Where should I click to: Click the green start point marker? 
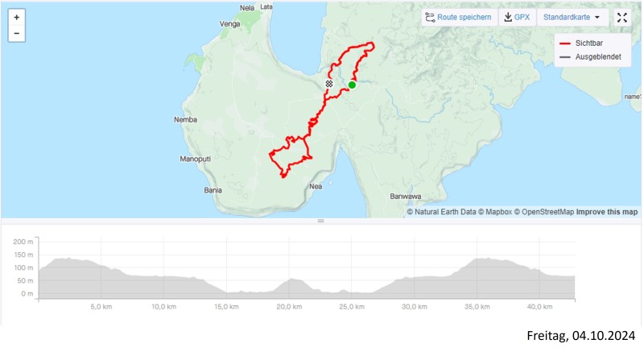[352, 85]
